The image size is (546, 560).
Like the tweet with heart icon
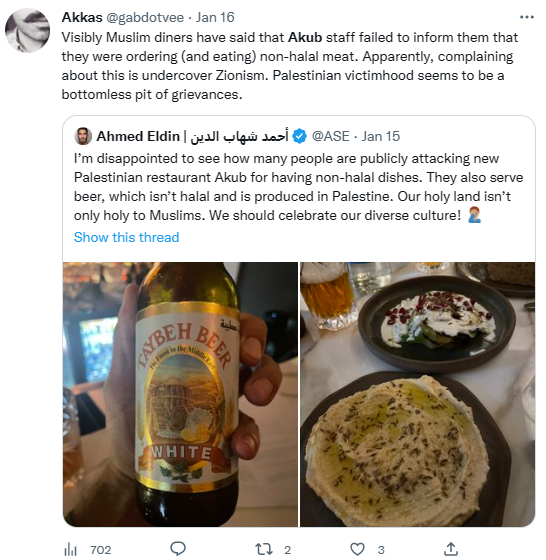coord(357,549)
